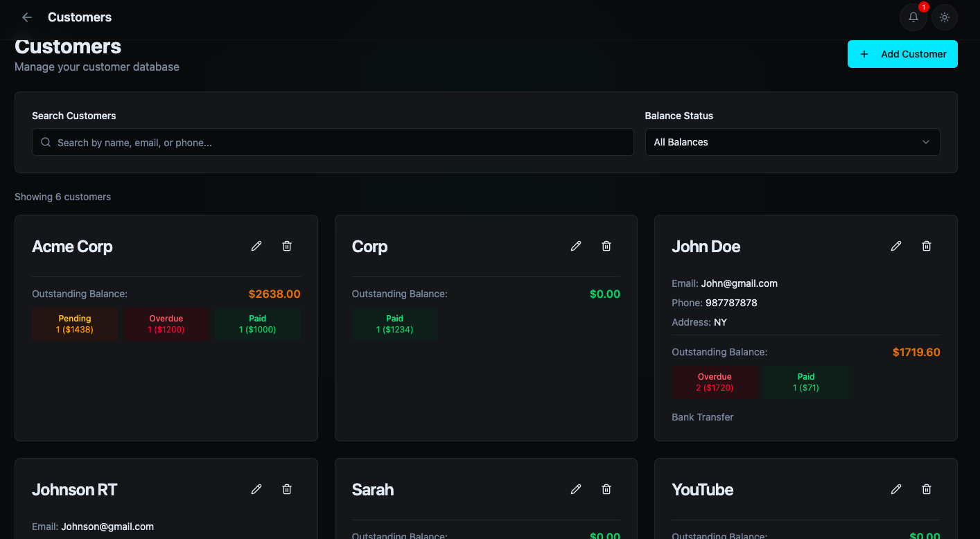Click Acme Corp Pending badge
The width and height of the screenshot is (980, 539).
point(75,324)
